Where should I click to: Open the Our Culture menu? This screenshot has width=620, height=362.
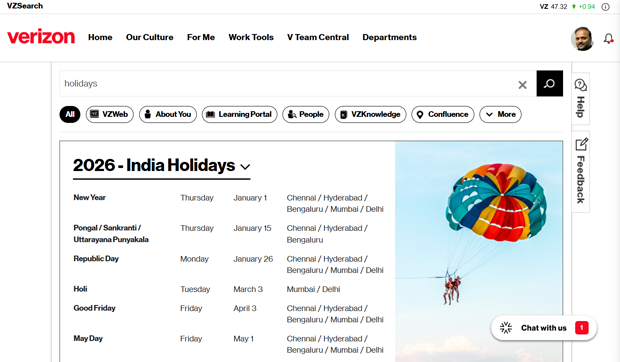(x=149, y=37)
